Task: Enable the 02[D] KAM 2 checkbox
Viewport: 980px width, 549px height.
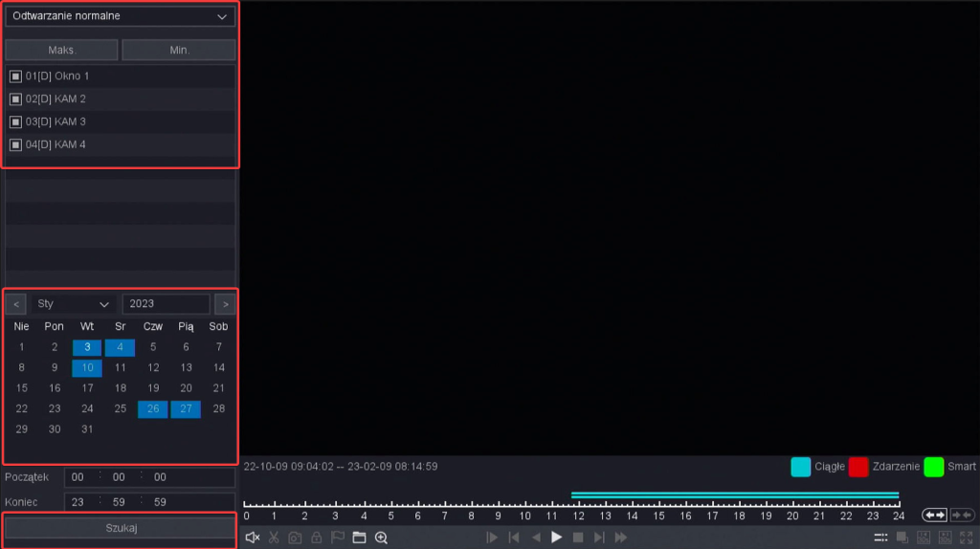Action: pos(15,99)
